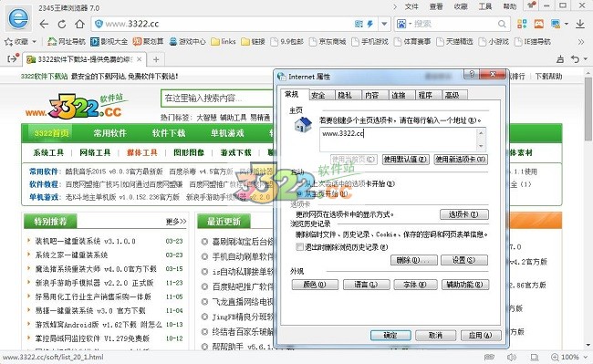This screenshot has width=593, height=364.
Task: Open the 颜色 appearance button
Action: tap(315, 285)
